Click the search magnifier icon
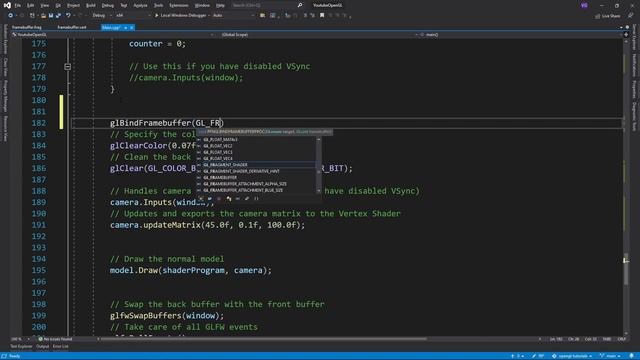This screenshot has width=640, height=360. (300, 5)
